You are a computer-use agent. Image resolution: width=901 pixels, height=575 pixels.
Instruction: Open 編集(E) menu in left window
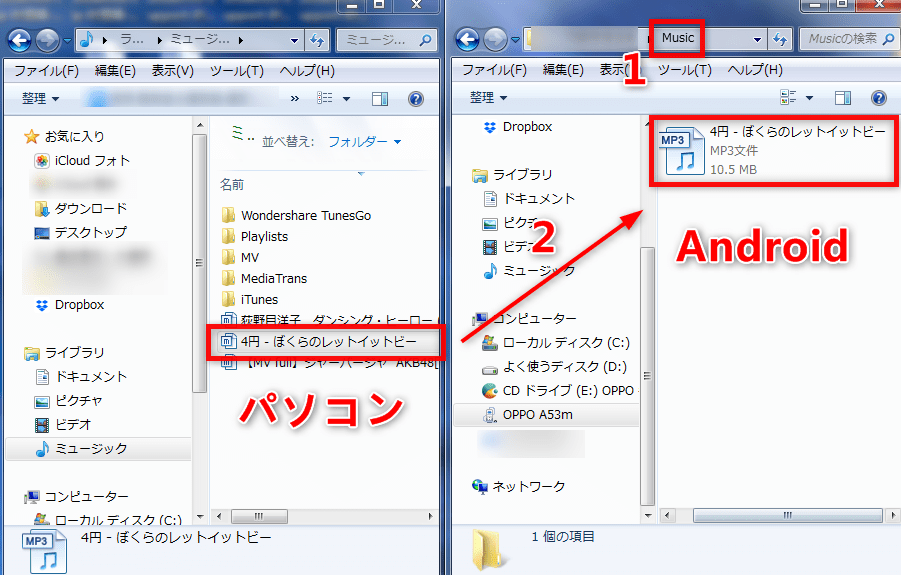(x=115, y=71)
